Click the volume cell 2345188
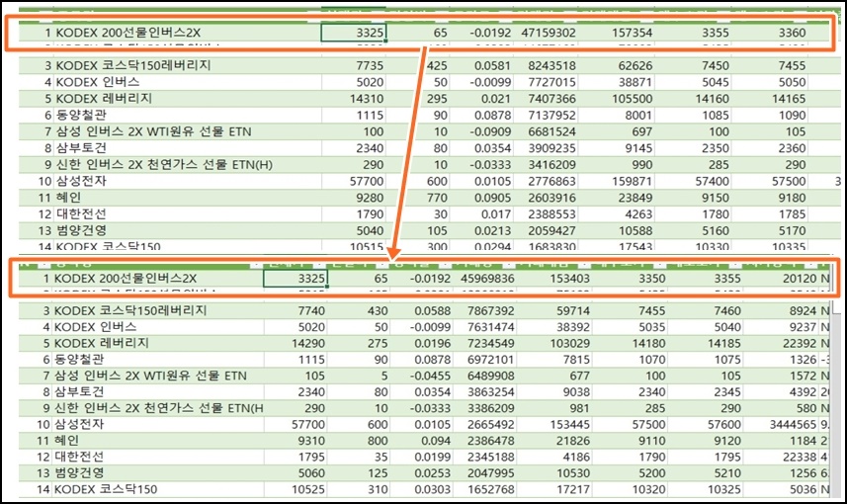The image size is (847, 504). coord(484,457)
